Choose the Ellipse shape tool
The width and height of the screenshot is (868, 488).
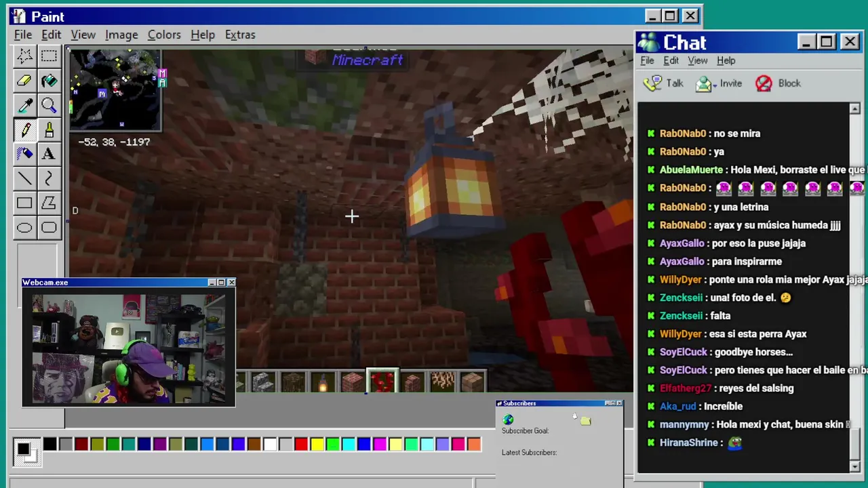(x=25, y=227)
